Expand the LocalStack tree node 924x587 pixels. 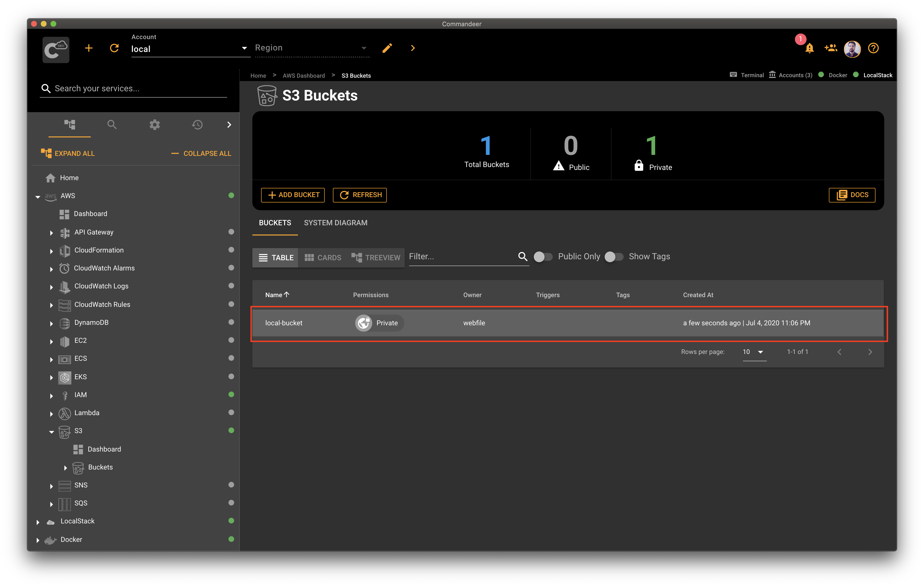pos(38,522)
